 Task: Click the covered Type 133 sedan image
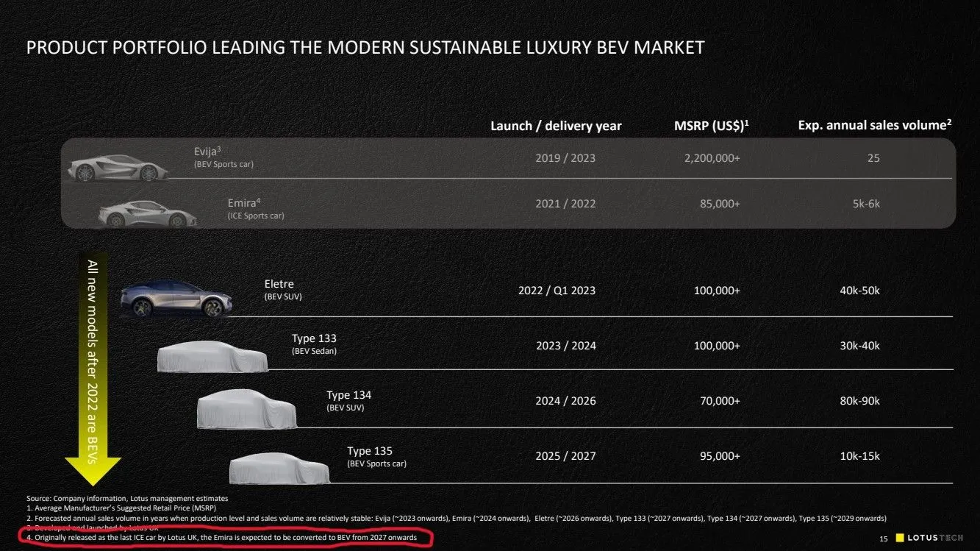coord(212,355)
